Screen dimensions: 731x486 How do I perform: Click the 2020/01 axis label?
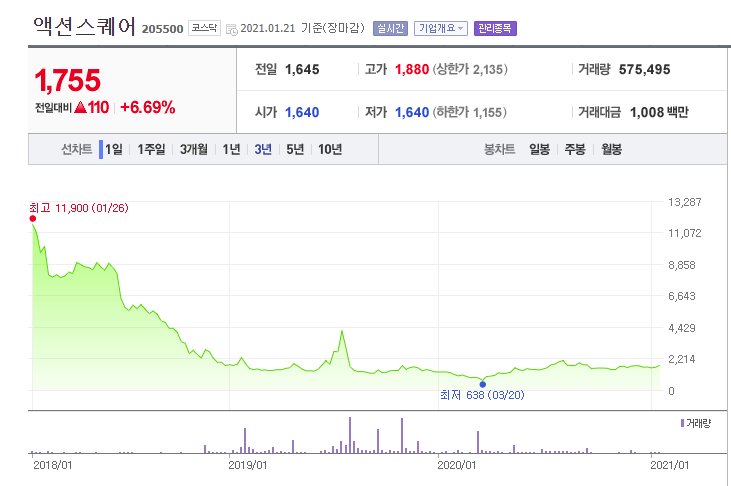(x=457, y=465)
